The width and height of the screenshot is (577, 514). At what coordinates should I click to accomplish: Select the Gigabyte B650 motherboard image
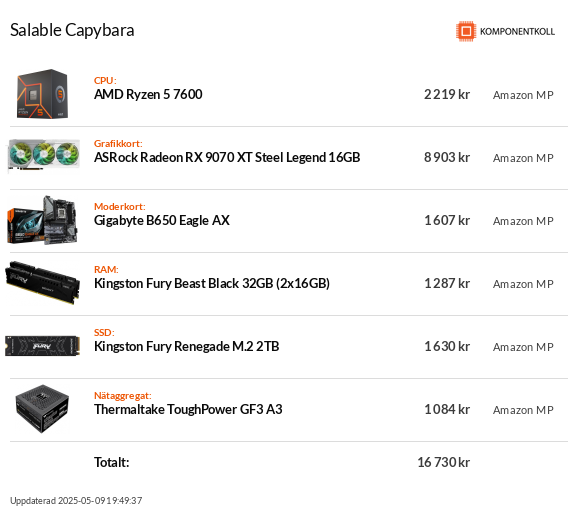42,220
